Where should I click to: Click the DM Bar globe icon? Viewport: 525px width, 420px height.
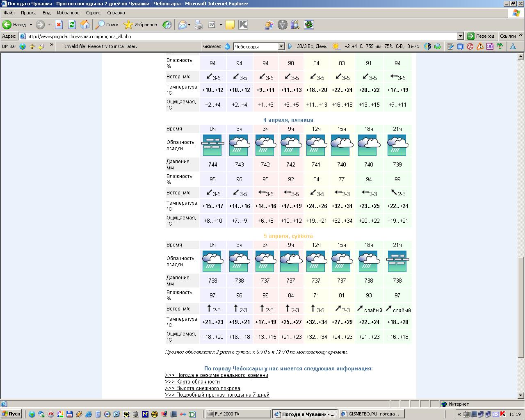(23, 46)
